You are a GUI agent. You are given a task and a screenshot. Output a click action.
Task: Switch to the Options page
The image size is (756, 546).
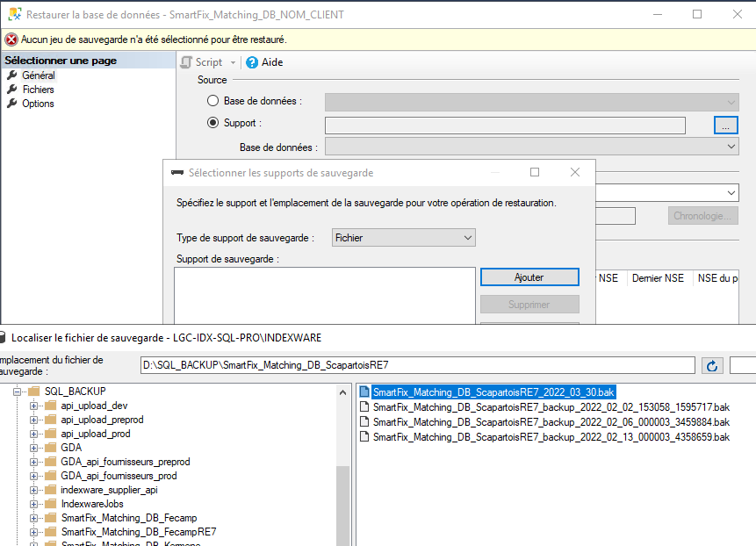coord(39,103)
